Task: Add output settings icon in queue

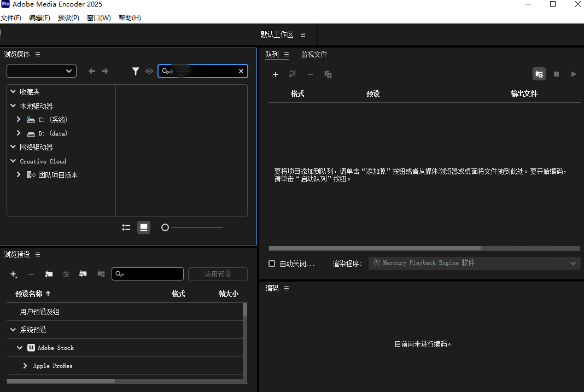Action: coord(293,74)
